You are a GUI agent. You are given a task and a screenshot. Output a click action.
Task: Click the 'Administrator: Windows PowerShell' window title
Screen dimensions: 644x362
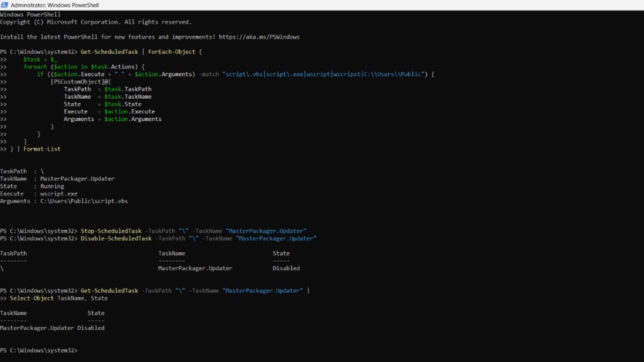pyautogui.click(x=55, y=5)
